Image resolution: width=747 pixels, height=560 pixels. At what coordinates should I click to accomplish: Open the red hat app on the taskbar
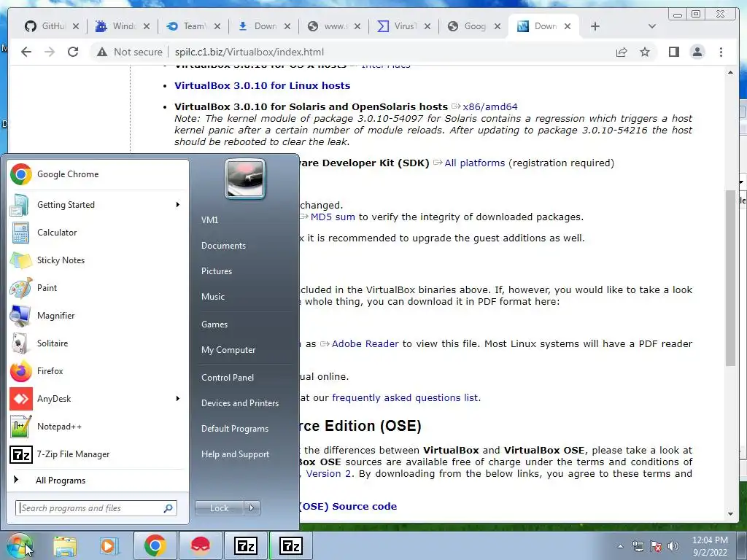(x=201, y=545)
